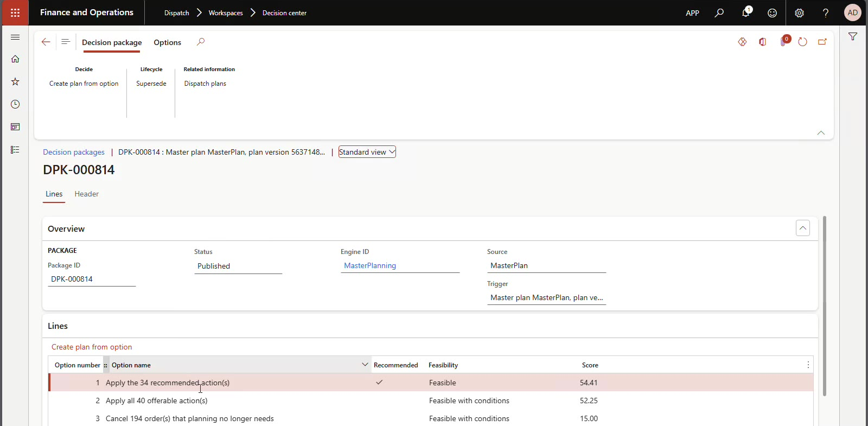Image resolution: width=868 pixels, height=426 pixels.
Task: Open the MasterPlanning engine link
Action: click(x=370, y=265)
